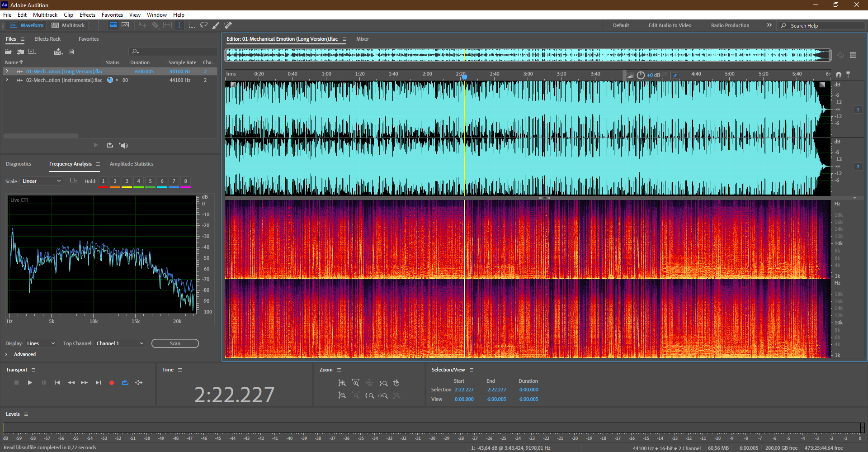Image resolution: width=868 pixels, height=452 pixels.
Task: Toggle snapping magnet icon on timeline
Action: pos(839,74)
